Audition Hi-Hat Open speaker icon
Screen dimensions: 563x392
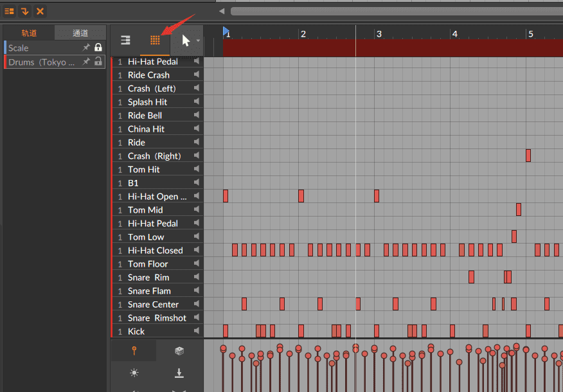pyautogui.click(x=197, y=196)
